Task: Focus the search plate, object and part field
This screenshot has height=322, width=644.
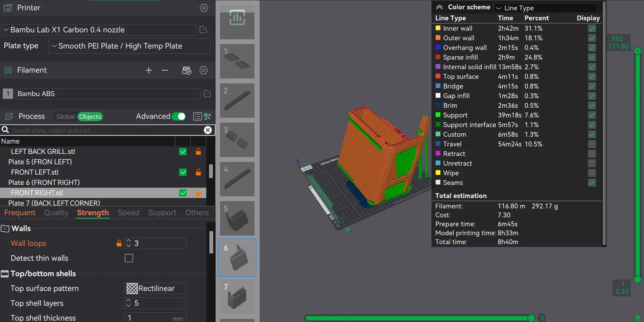Action: [107, 130]
